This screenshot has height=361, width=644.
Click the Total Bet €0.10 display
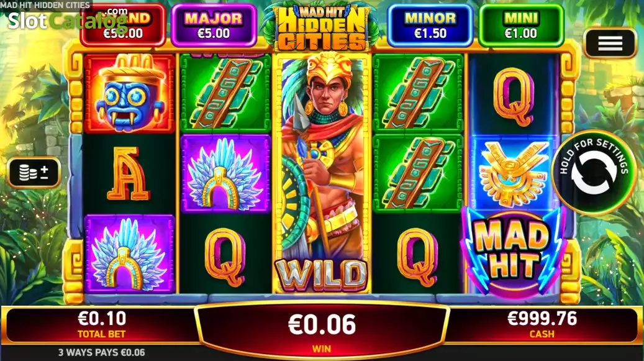point(101,324)
